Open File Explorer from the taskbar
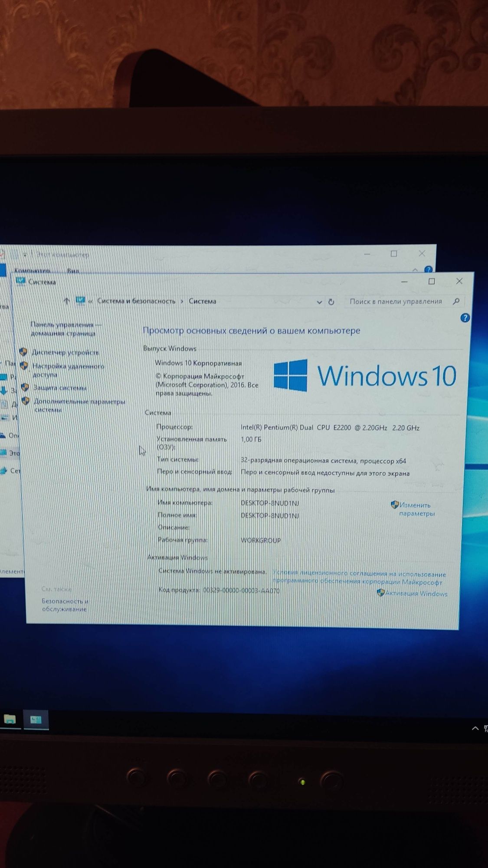Image resolution: width=488 pixels, height=868 pixels. click(x=10, y=720)
